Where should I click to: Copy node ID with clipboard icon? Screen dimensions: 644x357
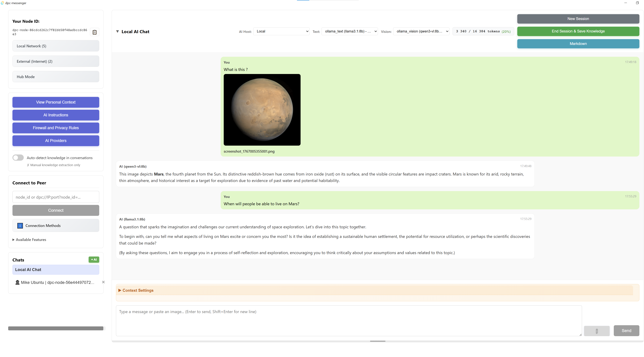pyautogui.click(x=94, y=32)
